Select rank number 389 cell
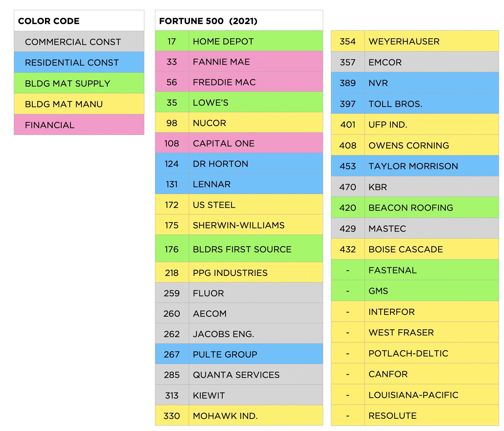 (348, 82)
